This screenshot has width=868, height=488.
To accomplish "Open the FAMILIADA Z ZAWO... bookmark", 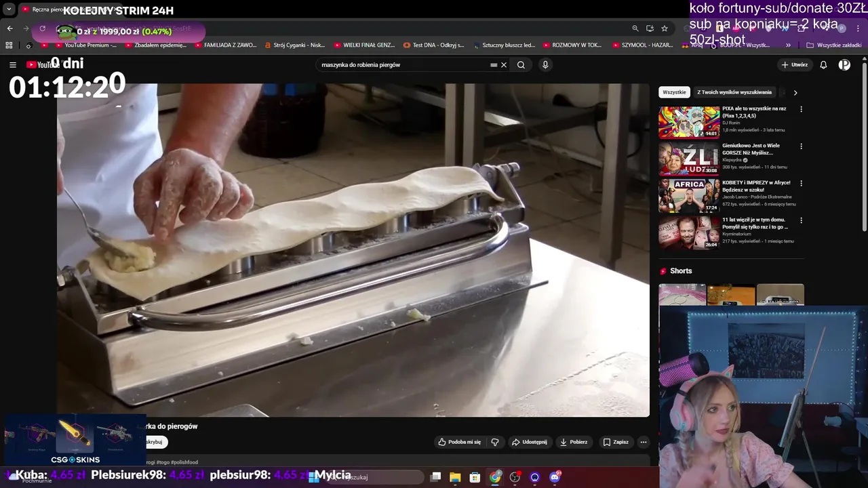I will [225, 45].
